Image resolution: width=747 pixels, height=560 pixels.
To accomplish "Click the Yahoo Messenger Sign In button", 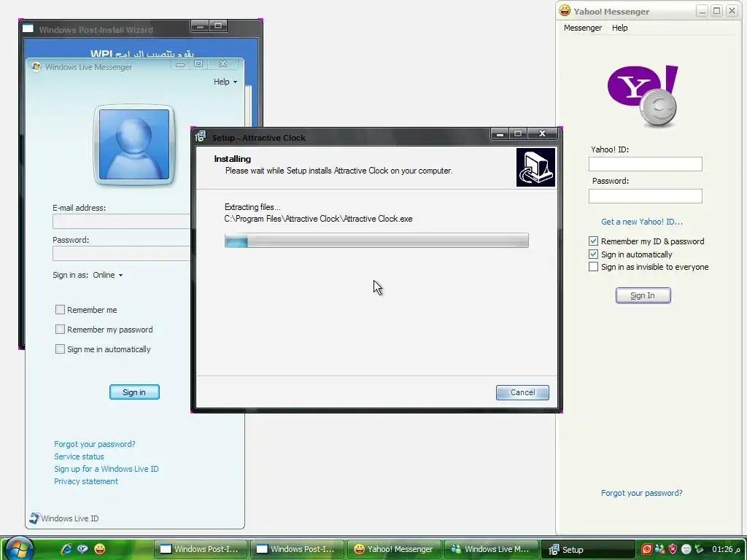I will tap(643, 295).
